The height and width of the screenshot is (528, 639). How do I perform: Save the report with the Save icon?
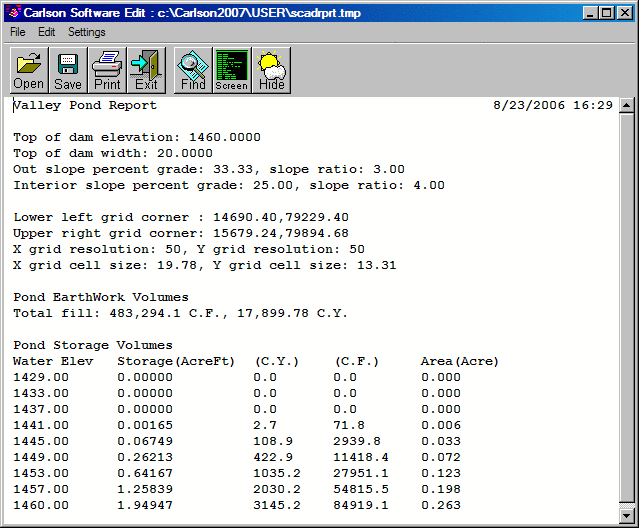coord(68,70)
